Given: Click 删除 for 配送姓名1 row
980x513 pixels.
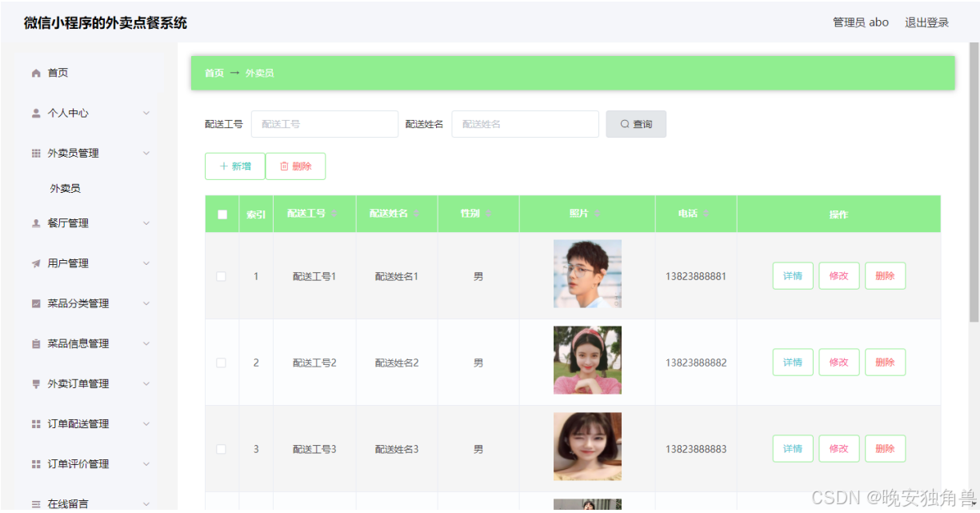Looking at the screenshot, I should (x=886, y=276).
